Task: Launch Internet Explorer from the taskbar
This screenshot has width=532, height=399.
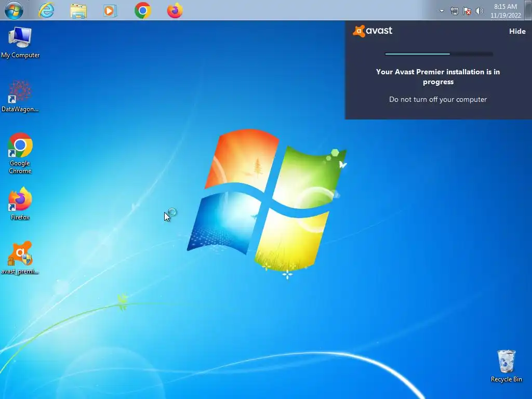Action: 46,10
